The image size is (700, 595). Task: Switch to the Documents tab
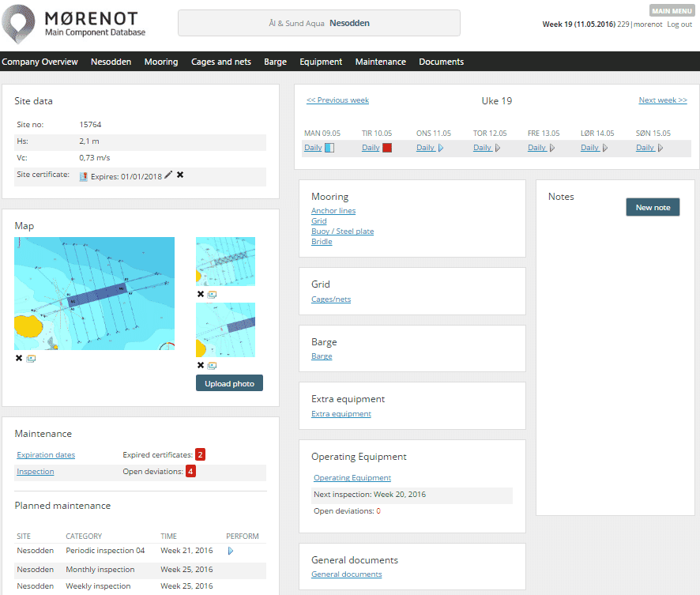[441, 62]
